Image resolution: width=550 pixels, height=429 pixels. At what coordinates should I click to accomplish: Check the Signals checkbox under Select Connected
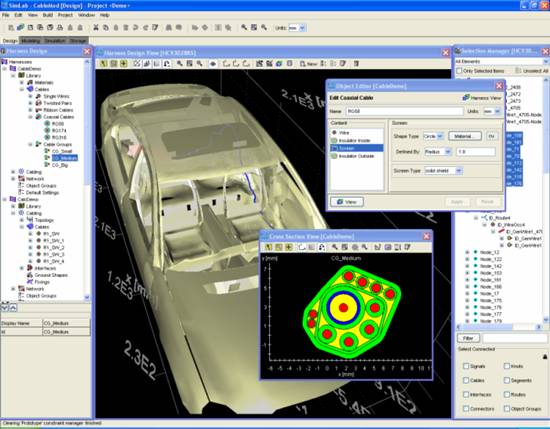[466, 366]
